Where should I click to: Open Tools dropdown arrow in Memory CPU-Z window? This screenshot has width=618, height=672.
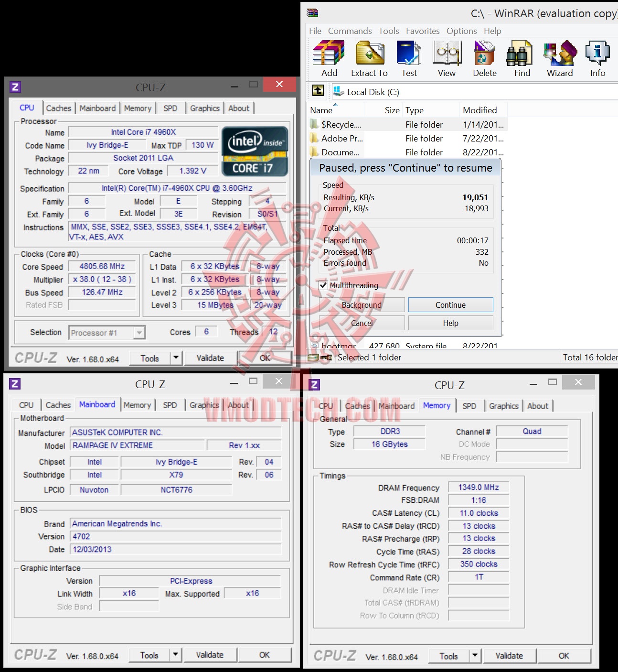coord(475,656)
